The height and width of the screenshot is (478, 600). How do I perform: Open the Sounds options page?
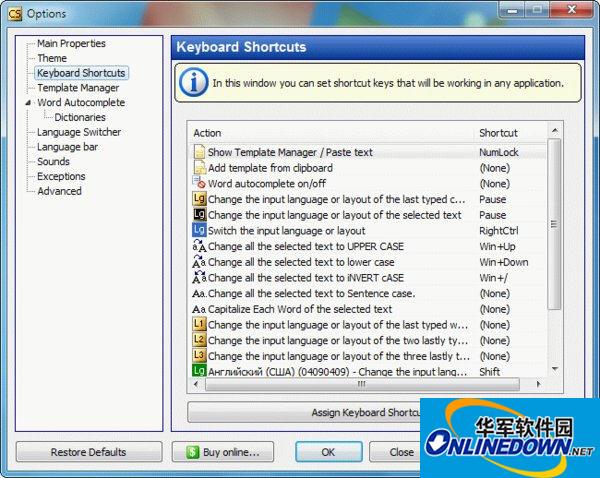[x=53, y=162]
